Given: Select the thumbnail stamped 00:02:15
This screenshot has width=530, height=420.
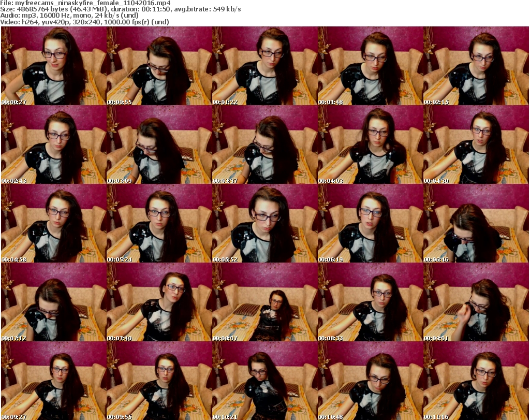Looking at the screenshot, I should 476,66.
